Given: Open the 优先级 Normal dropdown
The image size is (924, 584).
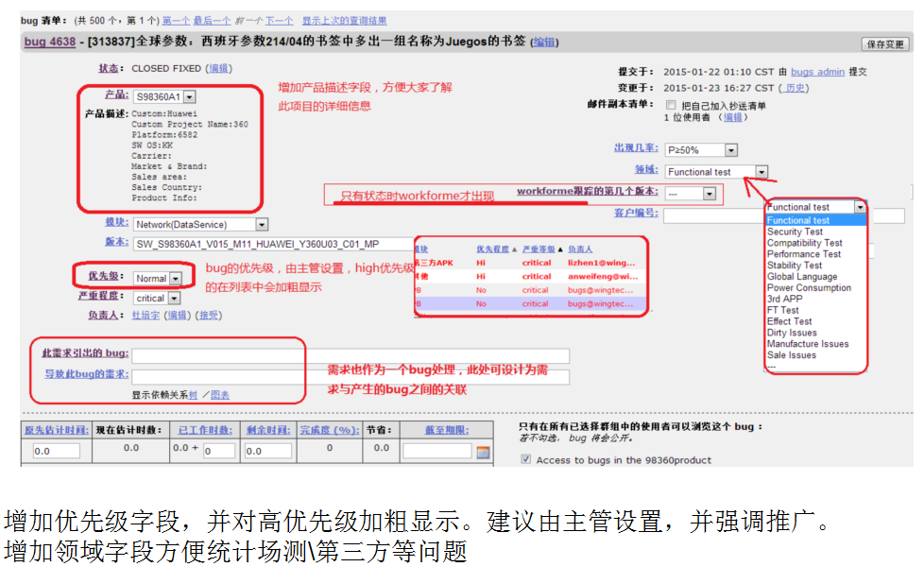Looking at the screenshot, I should pos(176,279).
